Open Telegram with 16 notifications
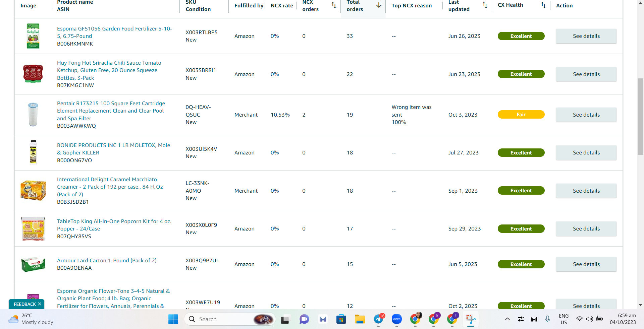Viewport: 644px width, 329px height. (x=378, y=319)
